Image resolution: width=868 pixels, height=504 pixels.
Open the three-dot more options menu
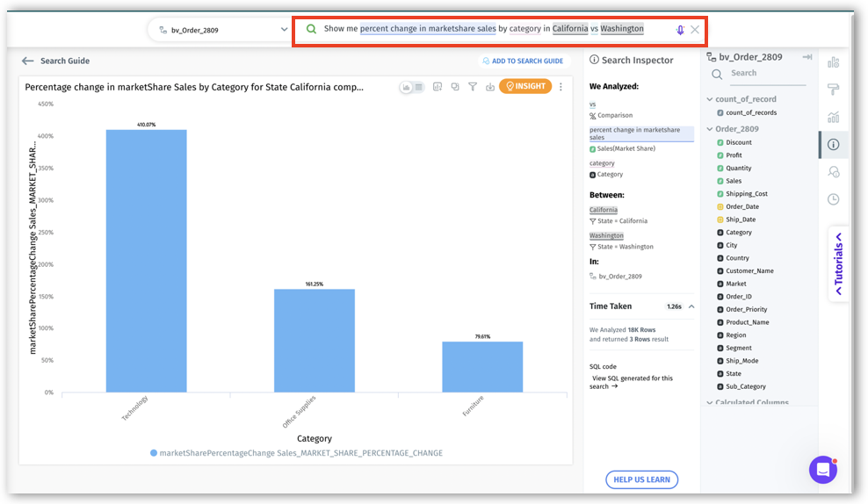(561, 87)
